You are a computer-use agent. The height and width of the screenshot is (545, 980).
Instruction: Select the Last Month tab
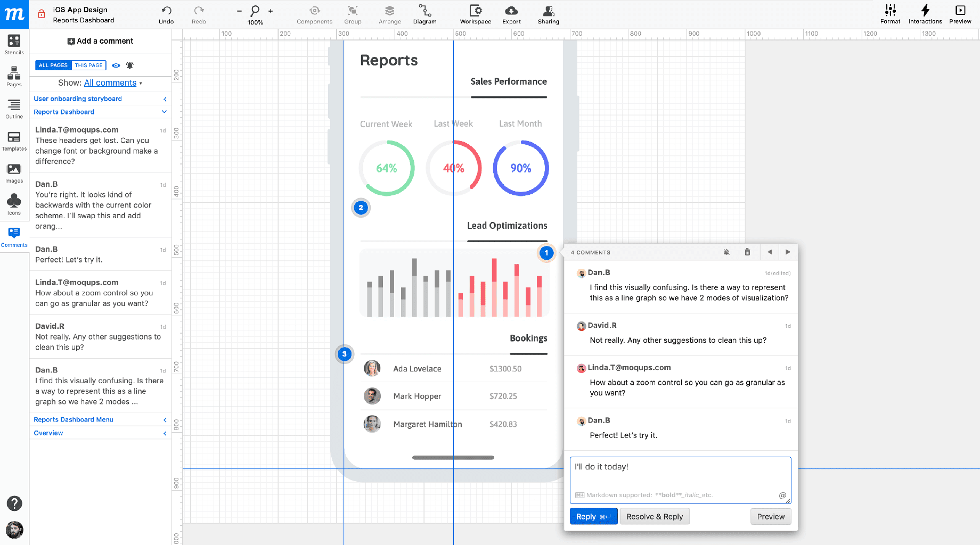point(520,123)
